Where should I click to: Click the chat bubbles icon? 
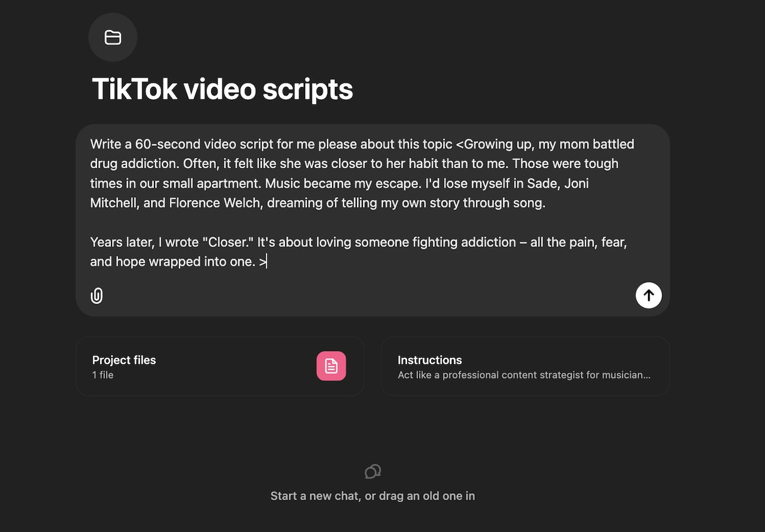coord(373,471)
